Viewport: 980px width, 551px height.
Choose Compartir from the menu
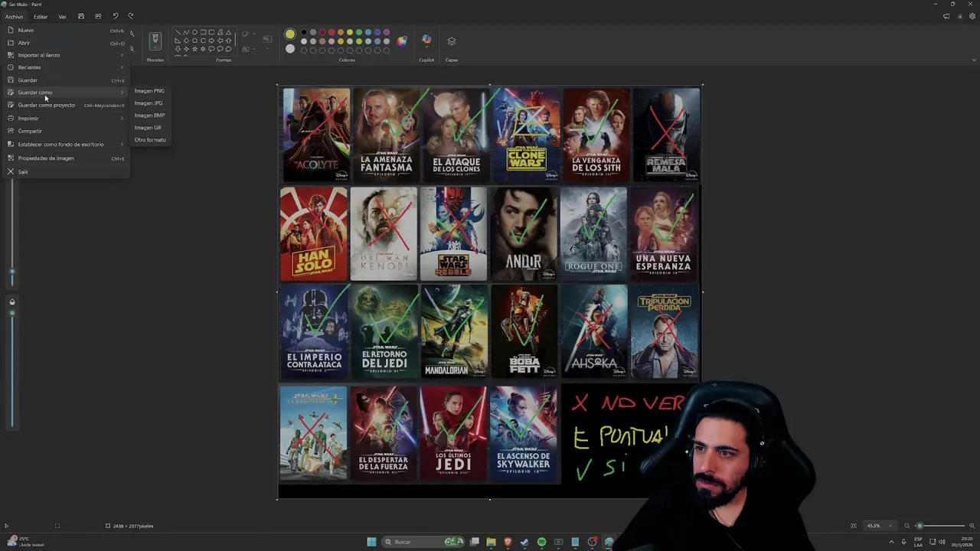click(x=67, y=131)
